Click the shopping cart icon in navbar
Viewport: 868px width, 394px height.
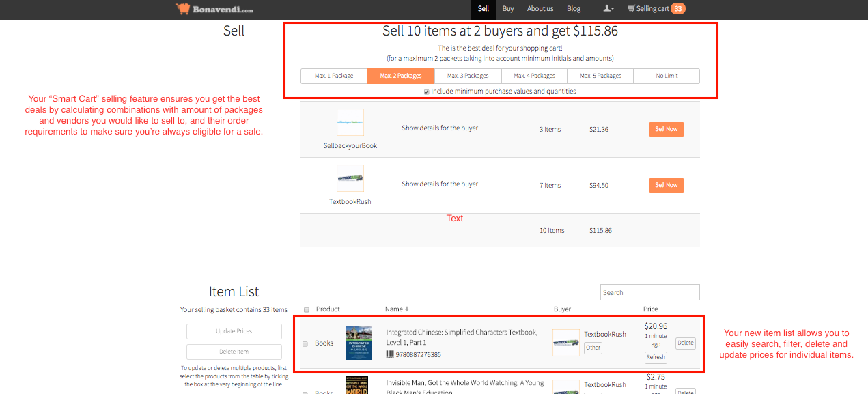click(631, 9)
